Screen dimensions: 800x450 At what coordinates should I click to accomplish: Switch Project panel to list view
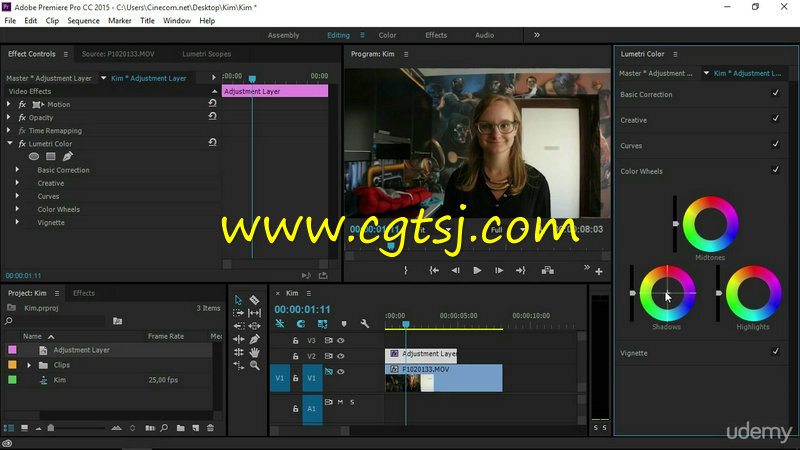[9, 428]
